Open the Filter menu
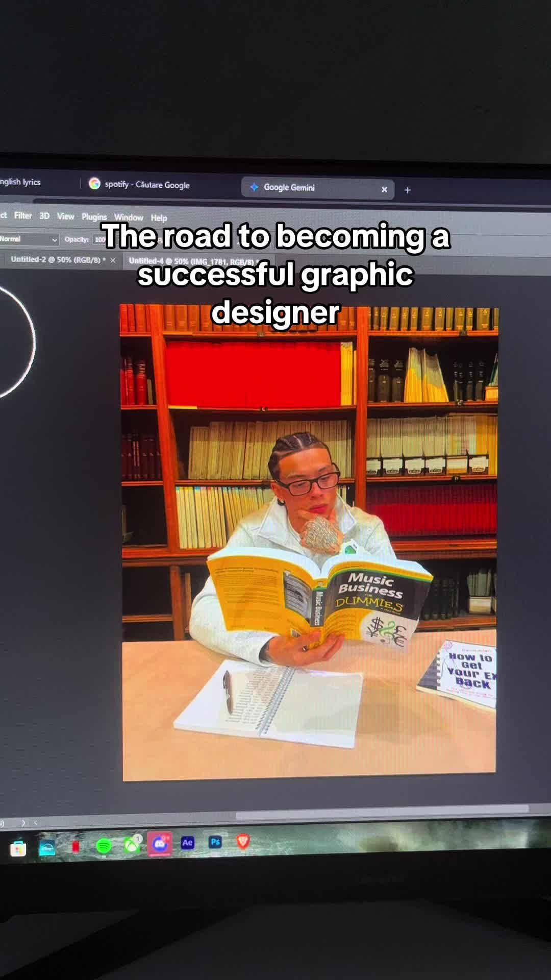 tap(23, 215)
